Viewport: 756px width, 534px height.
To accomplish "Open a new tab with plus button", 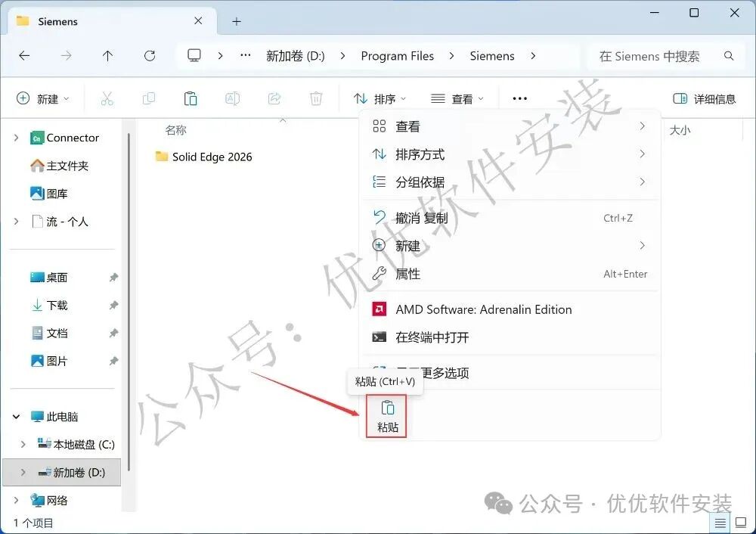I will [x=236, y=21].
